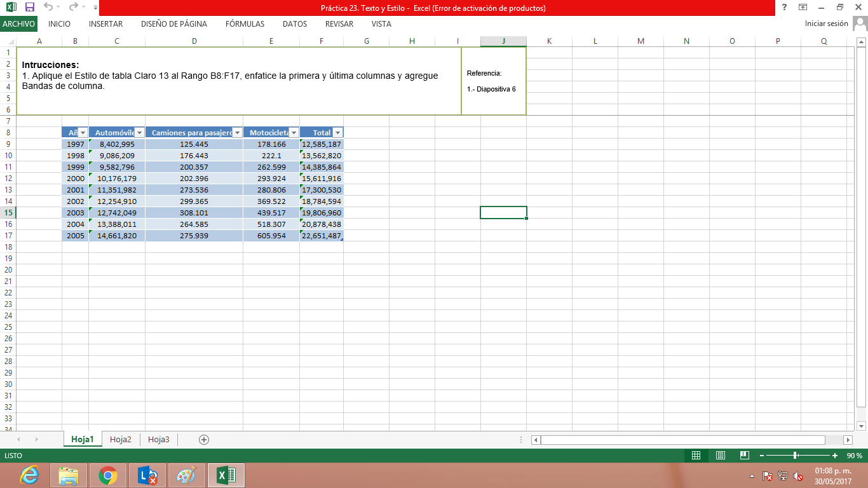Viewport: 868px width, 488px height.
Task: Open the DISEÑO DE PÁGINA ribbon tab
Action: click(x=174, y=24)
